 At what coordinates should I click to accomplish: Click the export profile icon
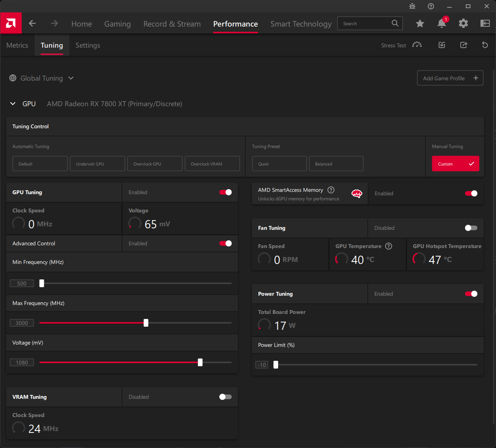(463, 45)
